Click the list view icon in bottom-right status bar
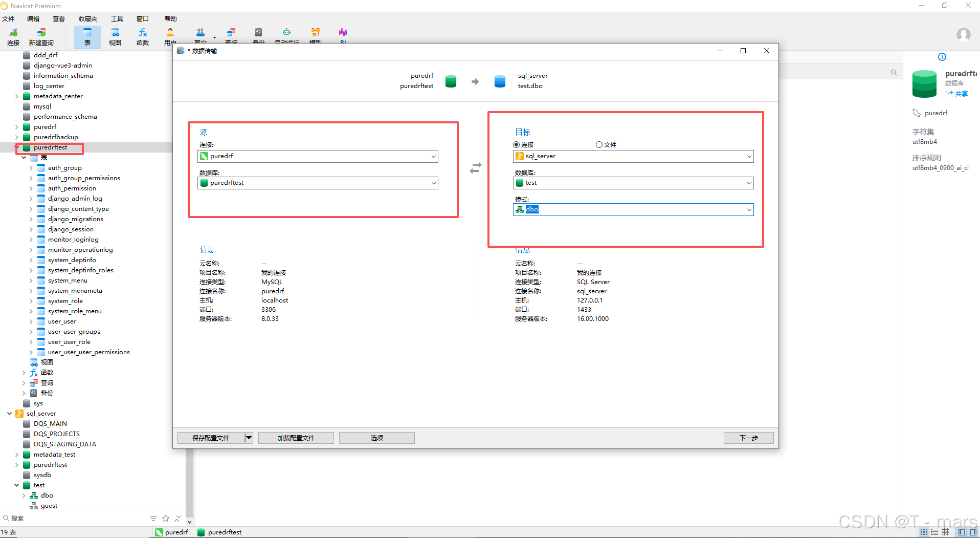The image size is (980, 538). tap(934, 532)
